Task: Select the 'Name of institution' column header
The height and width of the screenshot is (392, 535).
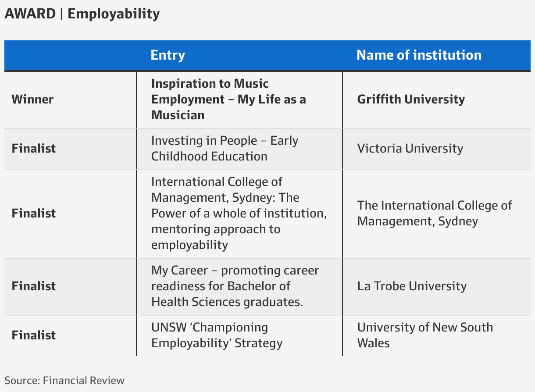Action: coord(419,55)
